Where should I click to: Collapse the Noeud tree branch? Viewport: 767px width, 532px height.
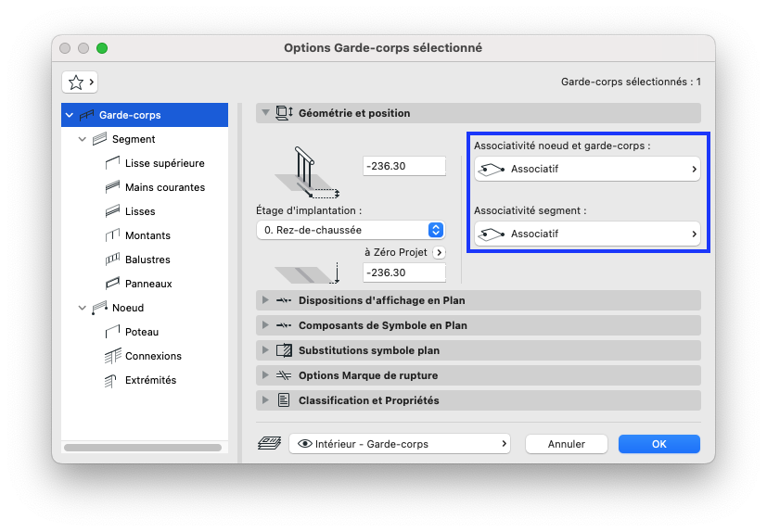tap(83, 308)
